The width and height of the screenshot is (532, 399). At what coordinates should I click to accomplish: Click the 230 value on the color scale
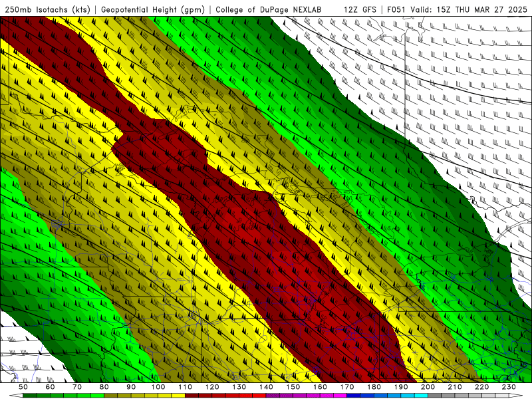click(x=509, y=387)
